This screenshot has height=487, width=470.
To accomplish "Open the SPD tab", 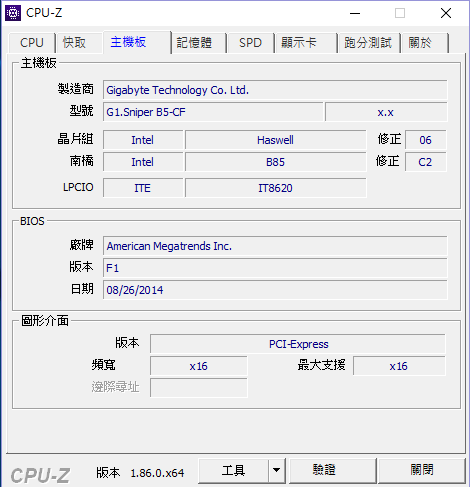I will (x=250, y=43).
